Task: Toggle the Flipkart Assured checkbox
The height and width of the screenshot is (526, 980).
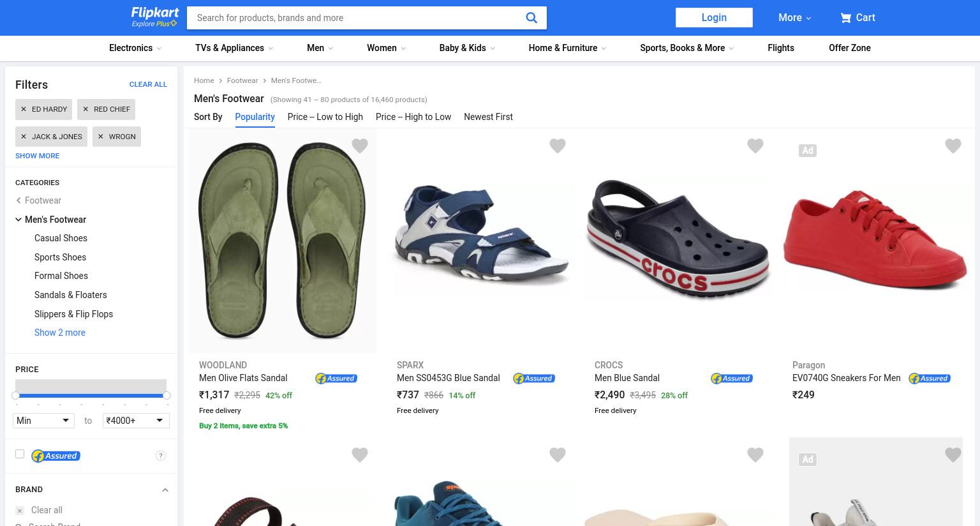Action: 20,454
